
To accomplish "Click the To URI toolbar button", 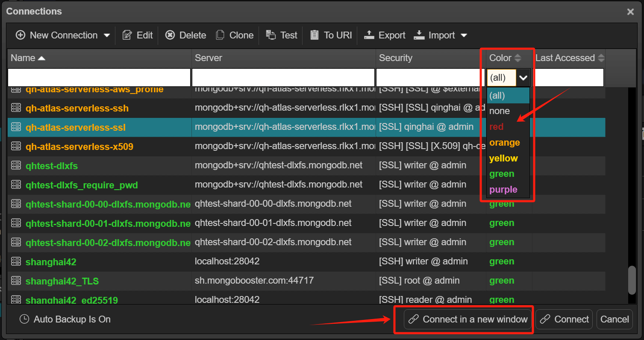I will click(x=331, y=35).
